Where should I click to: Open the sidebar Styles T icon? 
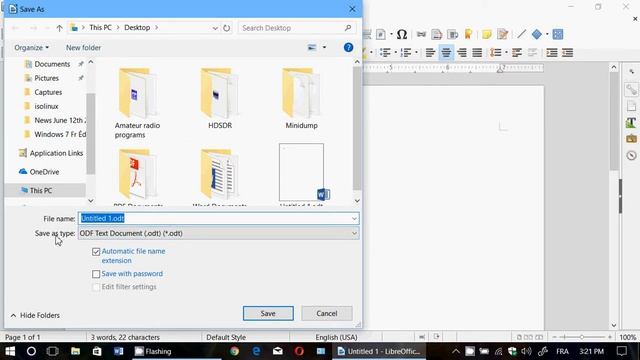point(631,122)
